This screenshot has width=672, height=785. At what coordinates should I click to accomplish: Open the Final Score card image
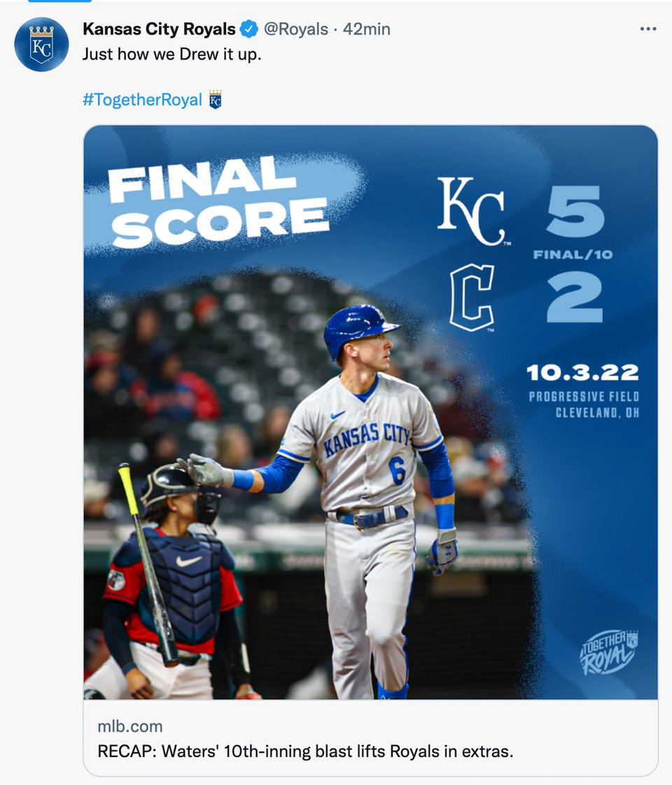[371, 412]
